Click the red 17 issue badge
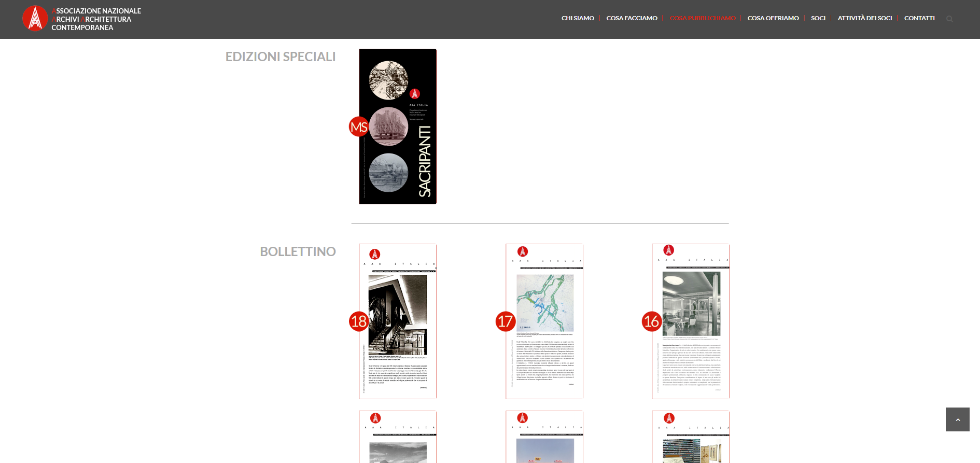980x463 pixels. point(505,321)
